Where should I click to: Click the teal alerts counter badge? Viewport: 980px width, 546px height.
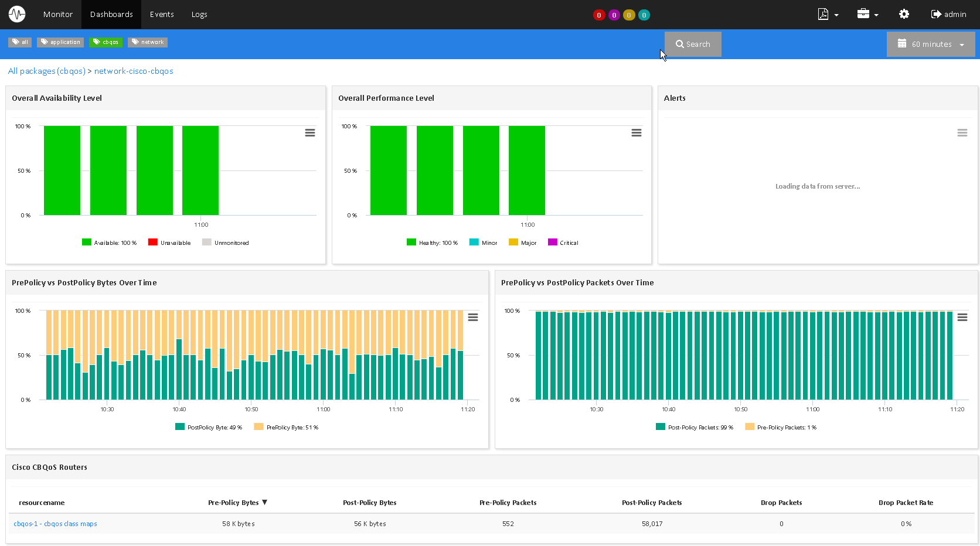point(644,15)
